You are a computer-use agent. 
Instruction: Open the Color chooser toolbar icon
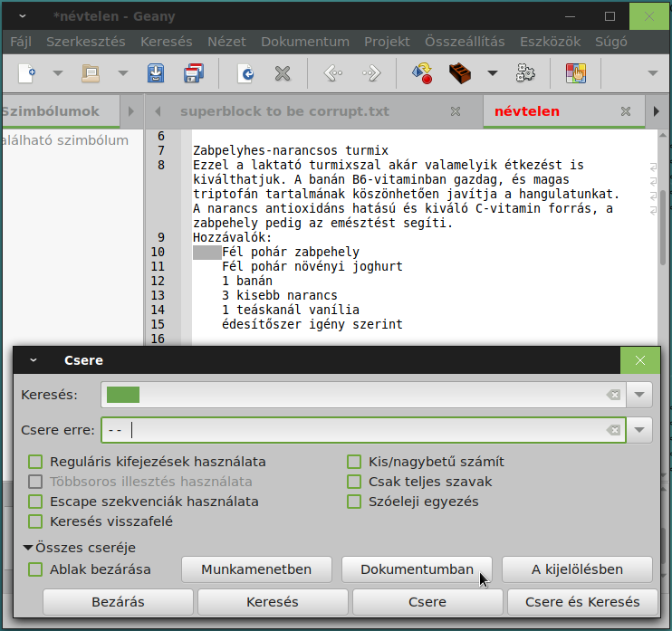576,73
